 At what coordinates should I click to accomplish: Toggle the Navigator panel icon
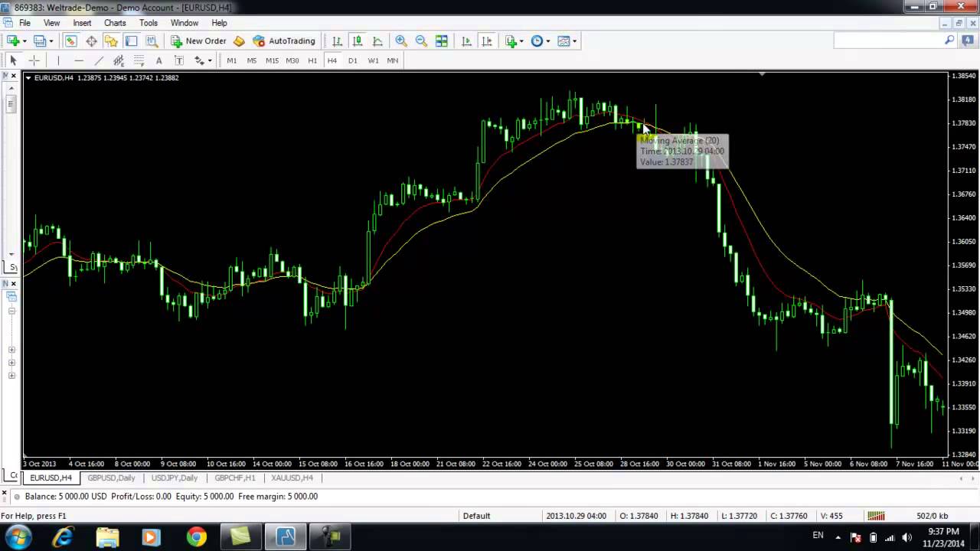click(x=111, y=41)
